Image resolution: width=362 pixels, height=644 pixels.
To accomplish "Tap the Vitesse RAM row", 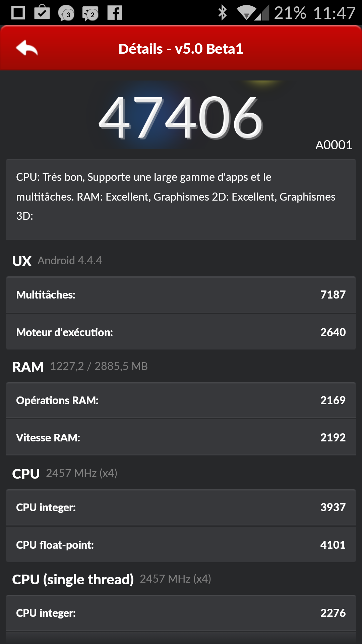I will pos(181,437).
